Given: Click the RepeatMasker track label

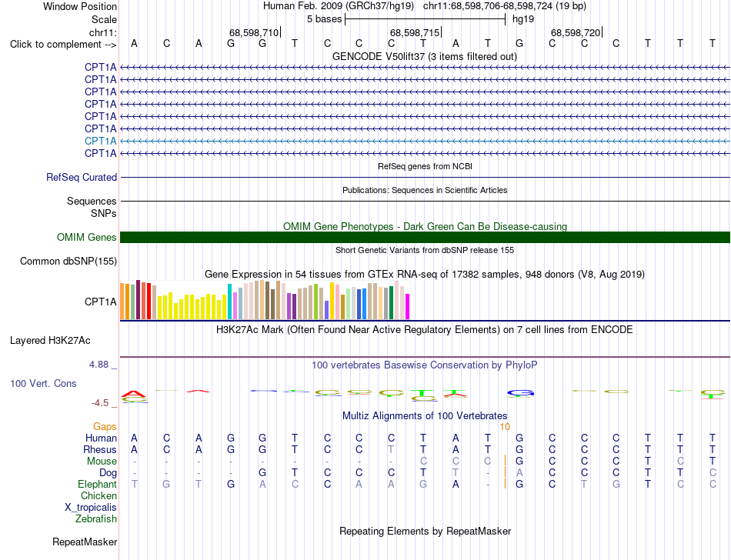Looking at the screenshot, I should point(85,542).
